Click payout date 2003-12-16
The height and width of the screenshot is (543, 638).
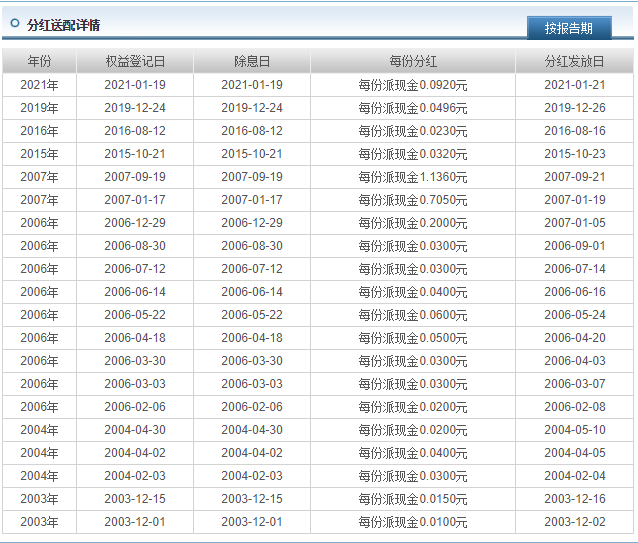[575, 499]
